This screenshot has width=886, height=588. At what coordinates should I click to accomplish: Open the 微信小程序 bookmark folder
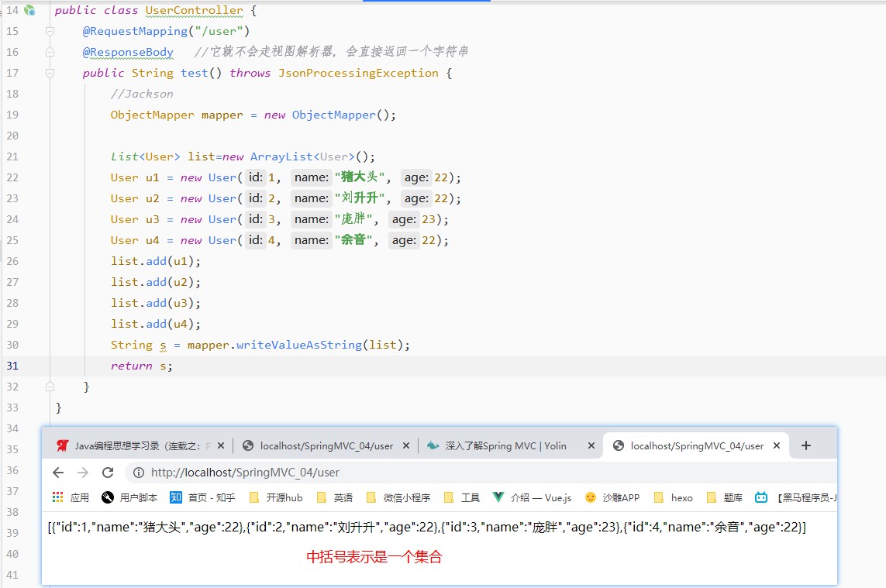pyautogui.click(x=398, y=497)
